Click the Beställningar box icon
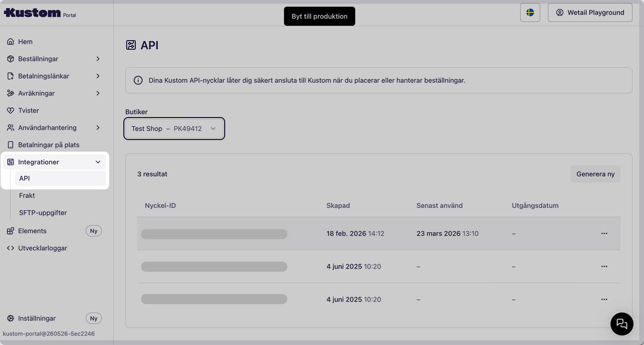The height and width of the screenshot is (345, 644). coord(11,59)
